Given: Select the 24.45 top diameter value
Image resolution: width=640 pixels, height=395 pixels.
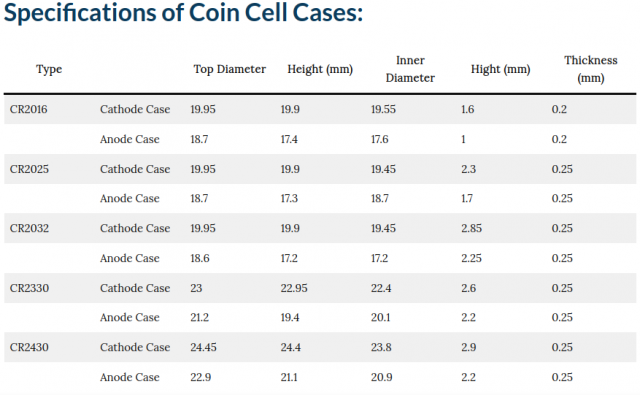Looking at the screenshot, I should click(203, 347).
